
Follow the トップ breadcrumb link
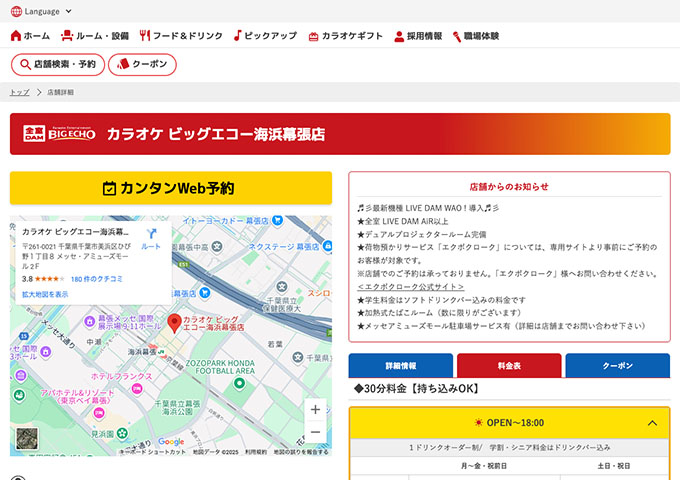20,92
